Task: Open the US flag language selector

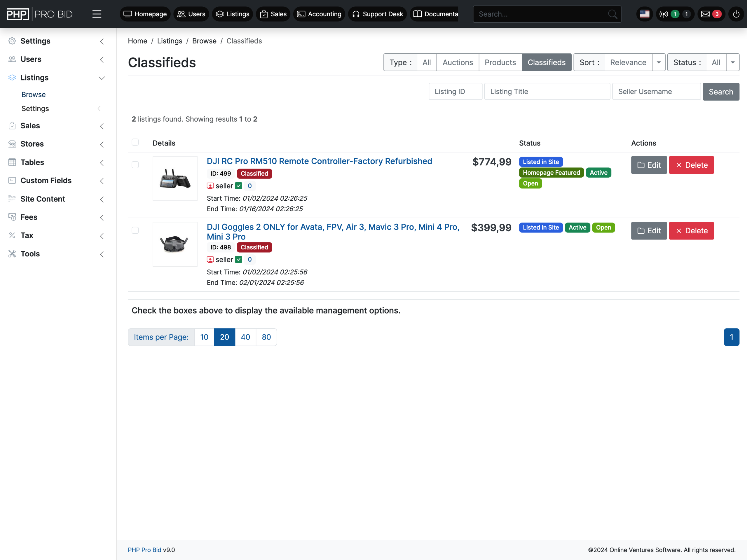Action: 644,14
